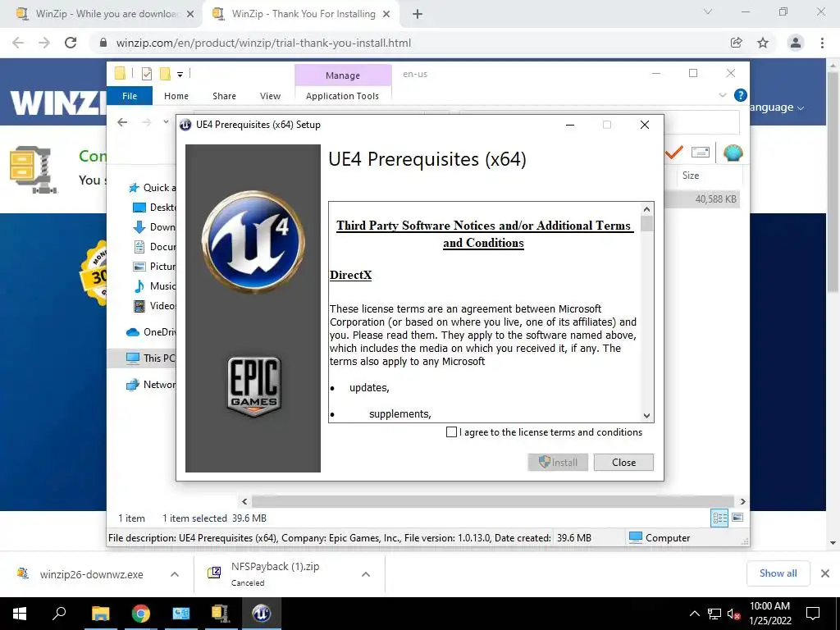Switch to large icons view in Explorer
840x630 pixels.
[737, 518]
